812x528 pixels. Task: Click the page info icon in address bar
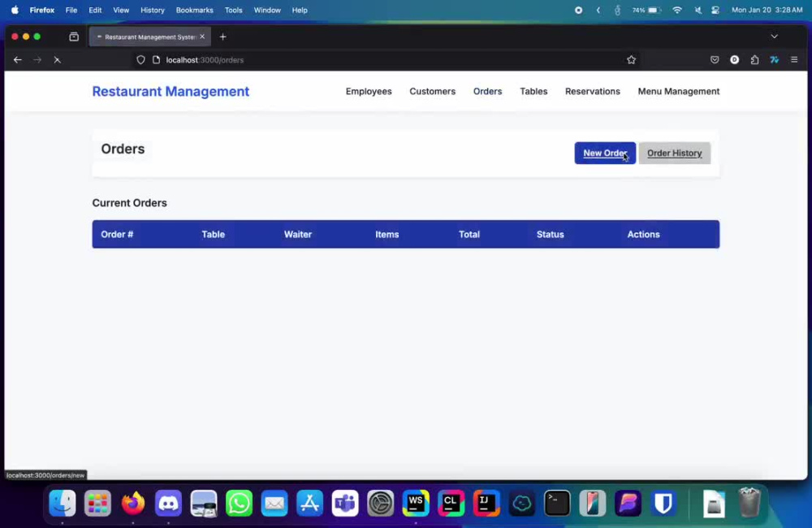click(x=156, y=59)
